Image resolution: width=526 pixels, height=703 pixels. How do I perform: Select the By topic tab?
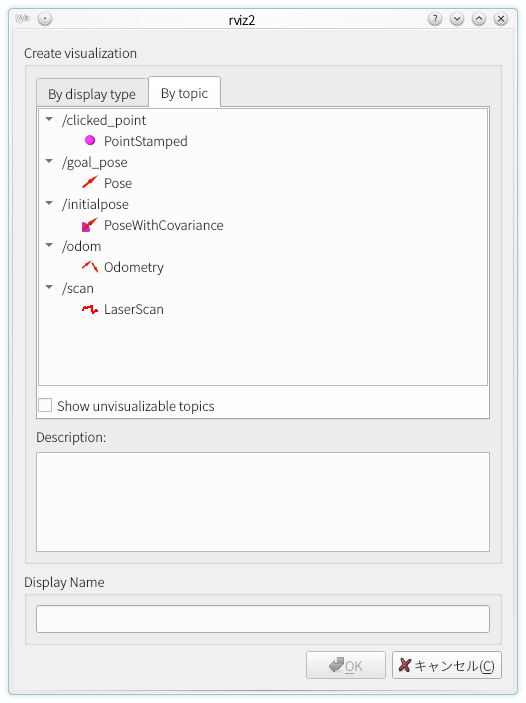(x=184, y=93)
